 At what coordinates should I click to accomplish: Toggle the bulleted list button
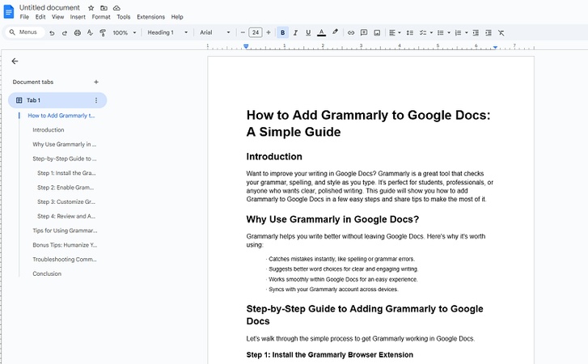coord(441,33)
